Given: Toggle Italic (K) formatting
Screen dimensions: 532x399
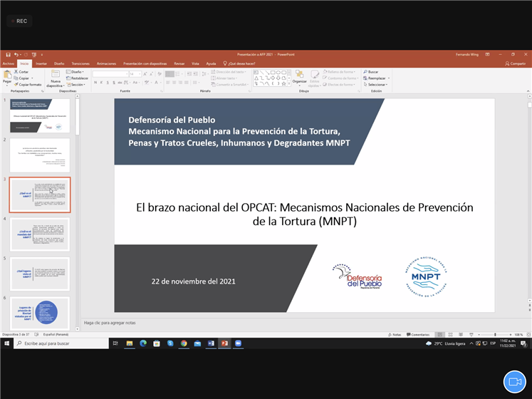Looking at the screenshot, I should pyautogui.click(x=101, y=83).
